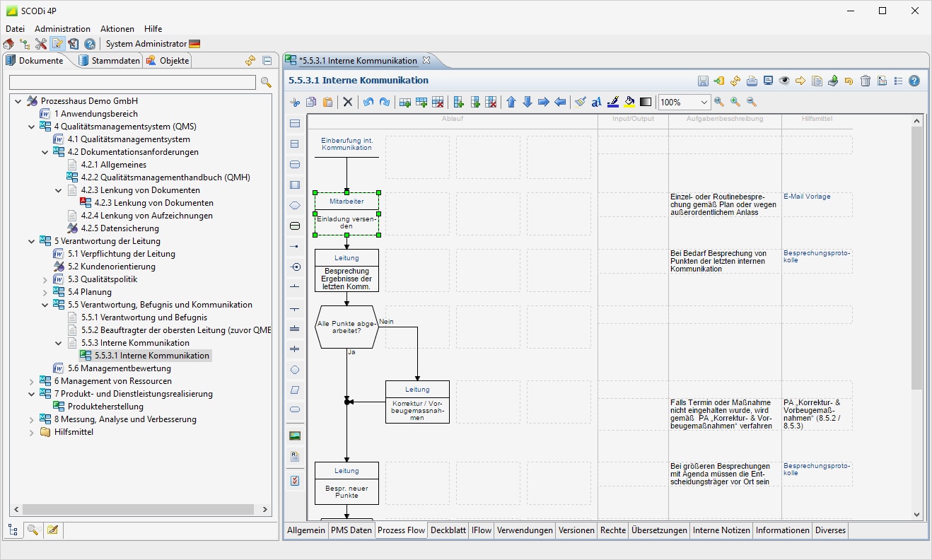Click the zoom-in magnifier with plus
Screen dimensions: 932x560
(735, 102)
